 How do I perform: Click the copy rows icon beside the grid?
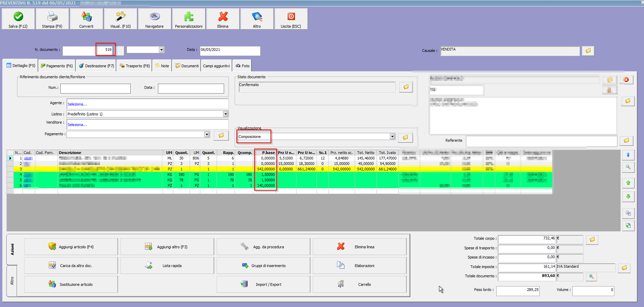(628, 213)
